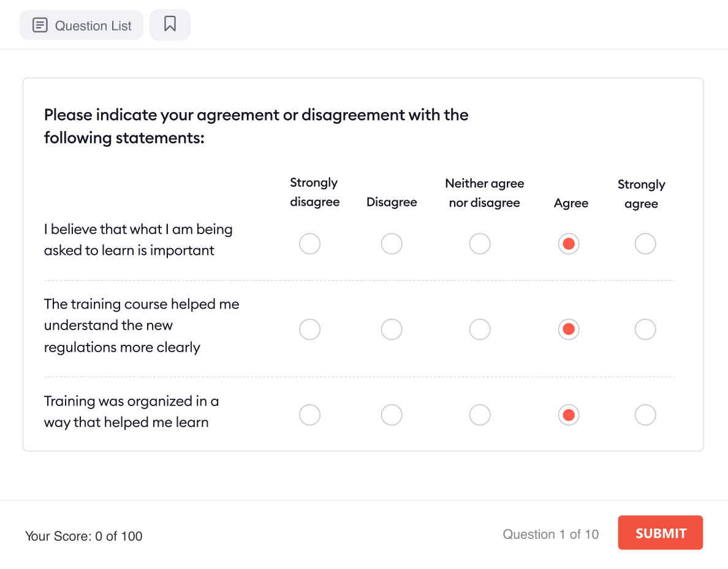Click selected Agree radio for 'Training was organized'

click(569, 415)
